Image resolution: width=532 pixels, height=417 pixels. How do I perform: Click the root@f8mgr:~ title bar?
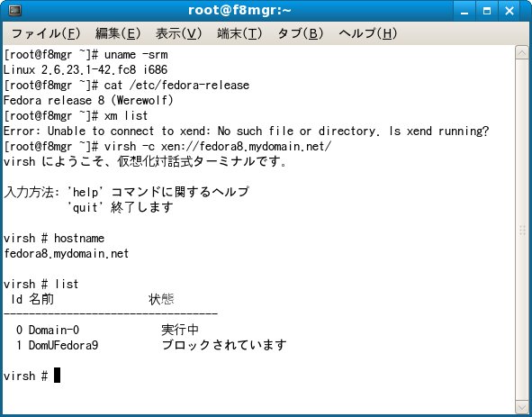(x=239, y=11)
